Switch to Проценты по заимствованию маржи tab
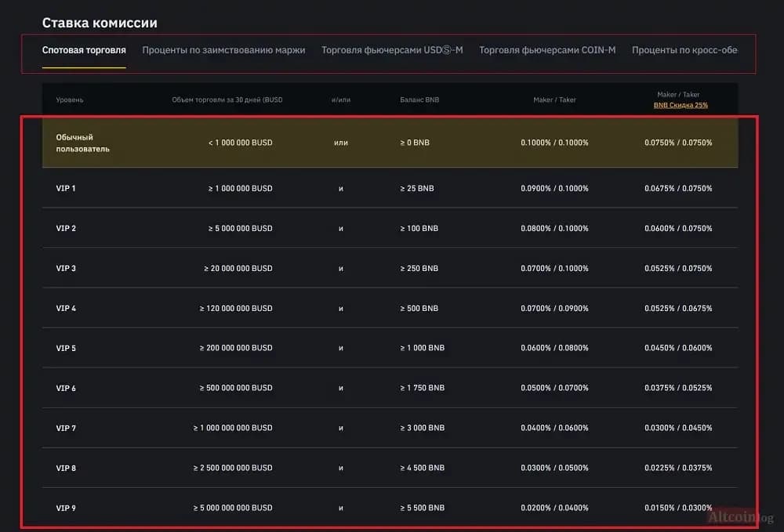The image size is (784, 532). [223, 50]
